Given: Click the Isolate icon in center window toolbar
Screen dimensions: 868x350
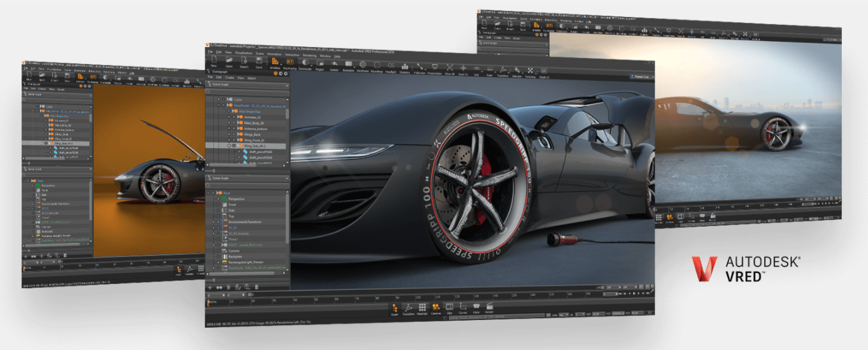Looking at the screenshot, I should [335, 64].
